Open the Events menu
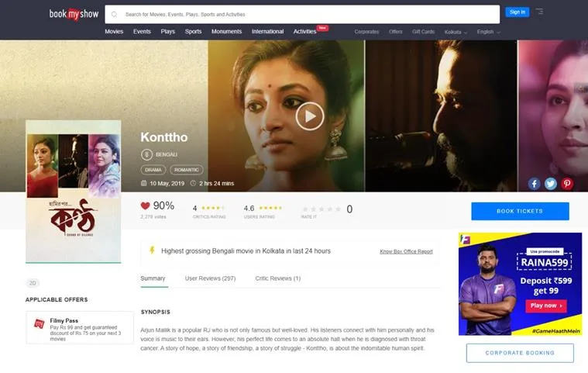 142,32
